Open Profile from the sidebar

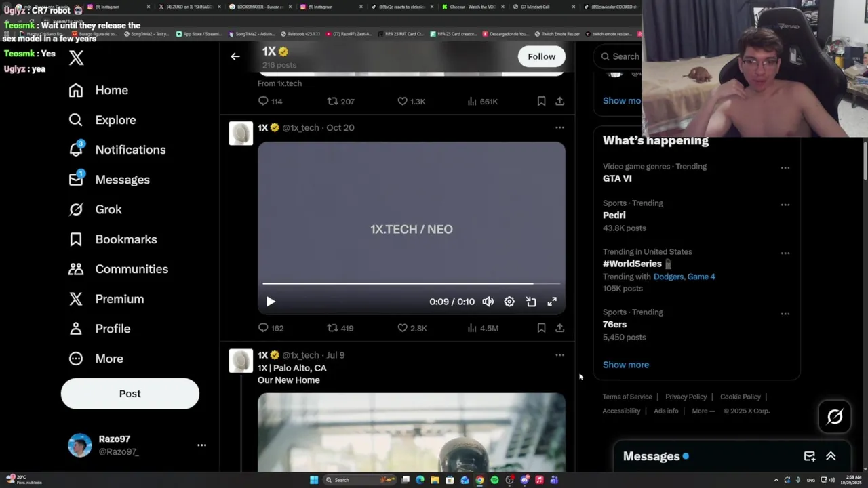(99, 329)
